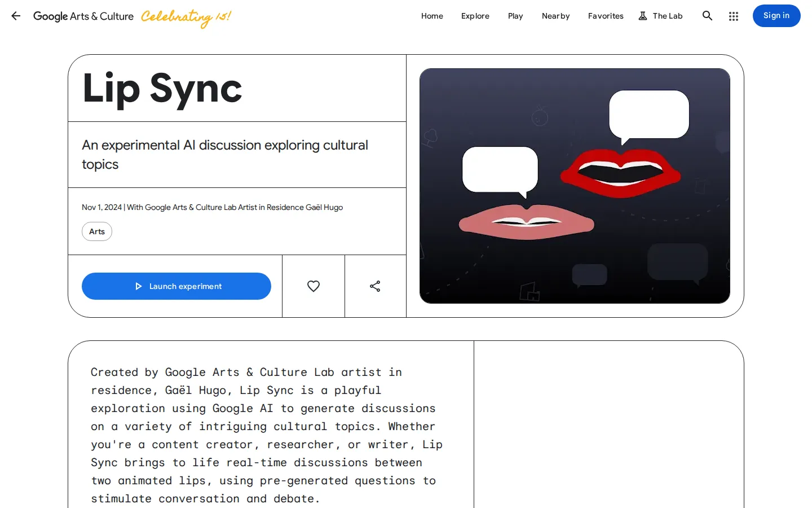Image resolution: width=812 pixels, height=508 pixels.
Task: Open search with the magnifier icon
Action: pos(707,16)
